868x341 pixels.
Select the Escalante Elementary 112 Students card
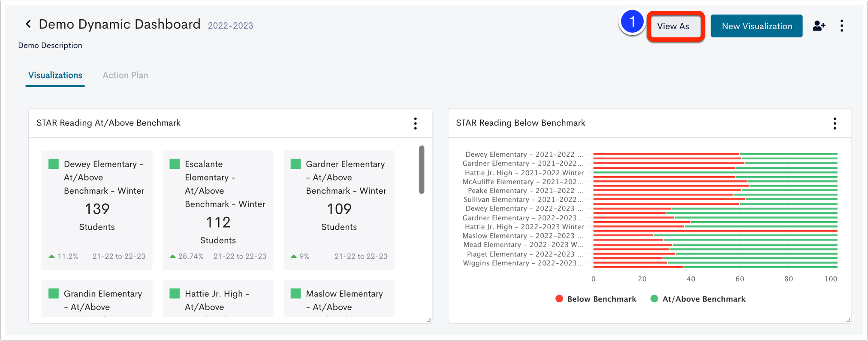pos(218,210)
